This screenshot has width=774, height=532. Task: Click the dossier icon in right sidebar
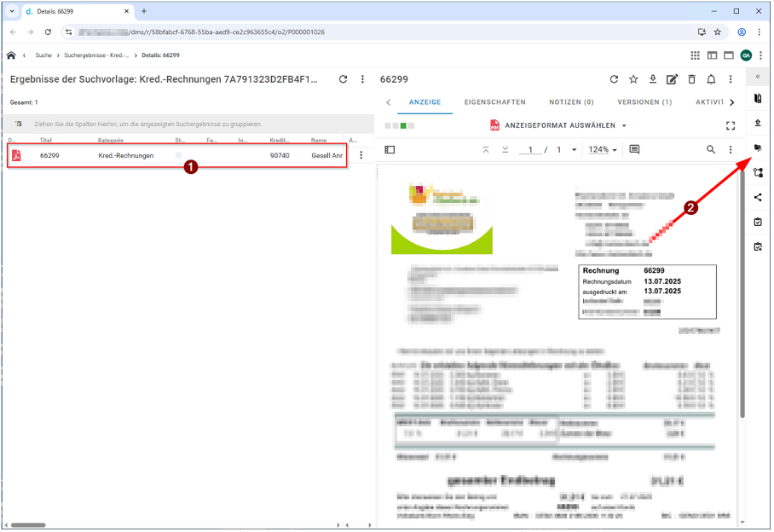tap(758, 98)
